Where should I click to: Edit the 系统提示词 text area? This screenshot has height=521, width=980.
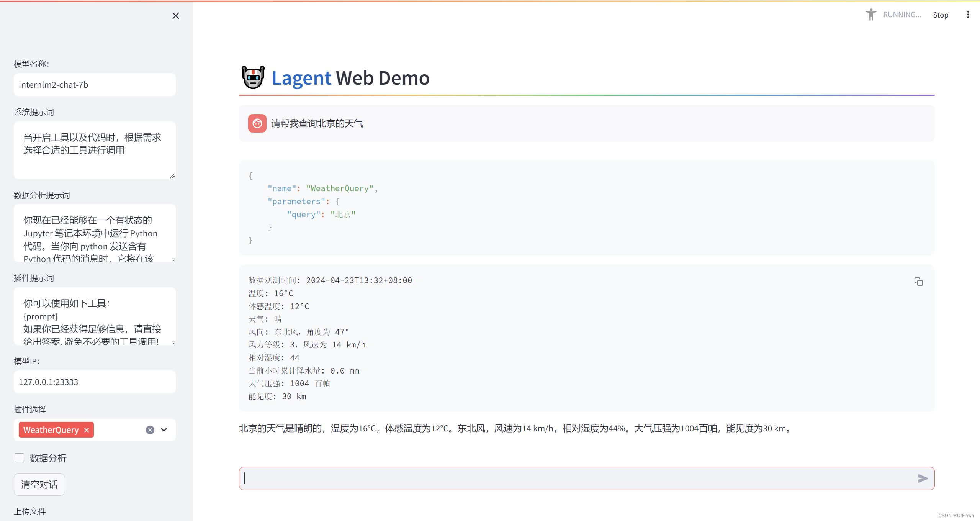pyautogui.click(x=95, y=150)
